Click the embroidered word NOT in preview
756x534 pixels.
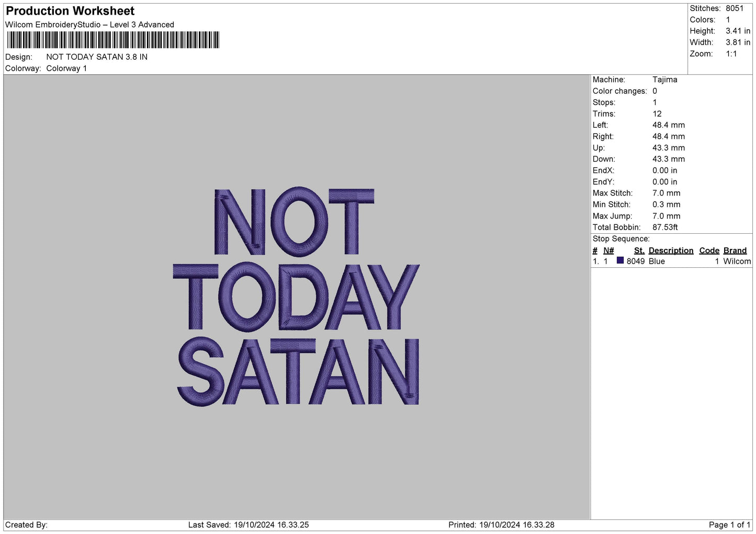(294, 221)
